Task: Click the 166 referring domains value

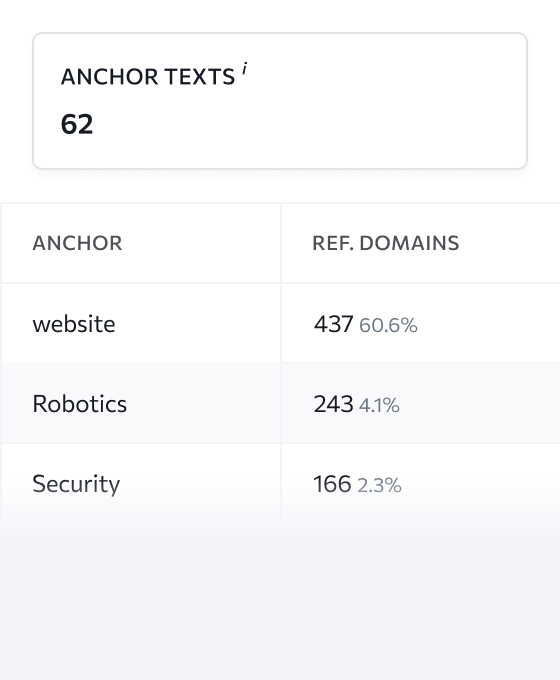Action: 332,484
